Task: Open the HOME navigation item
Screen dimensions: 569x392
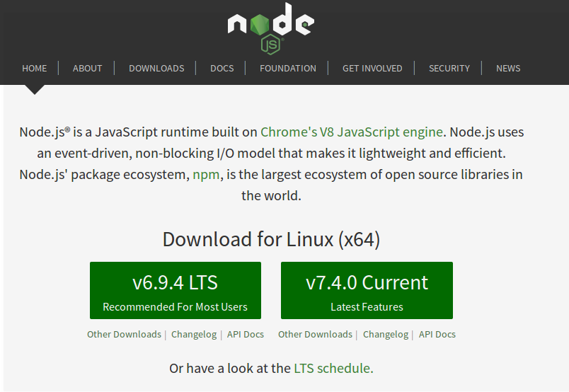Action: coord(35,68)
